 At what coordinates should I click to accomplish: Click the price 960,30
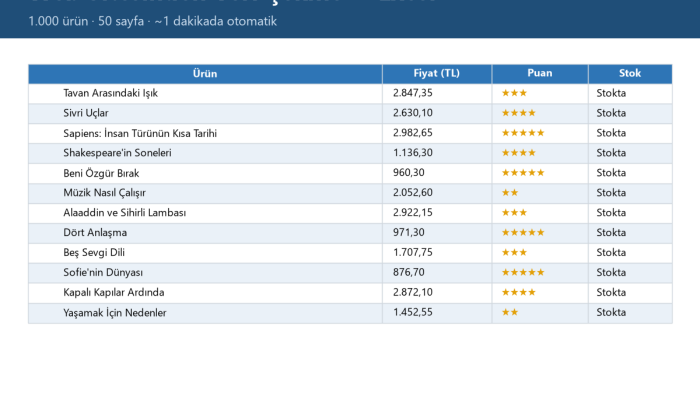pos(408,173)
